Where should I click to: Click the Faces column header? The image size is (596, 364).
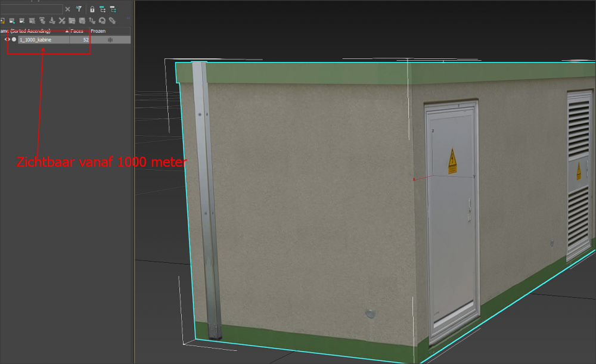77,30
